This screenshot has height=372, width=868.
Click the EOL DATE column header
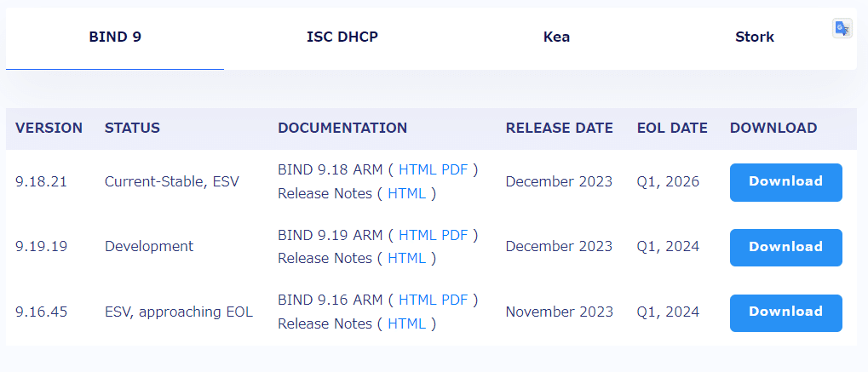point(672,129)
